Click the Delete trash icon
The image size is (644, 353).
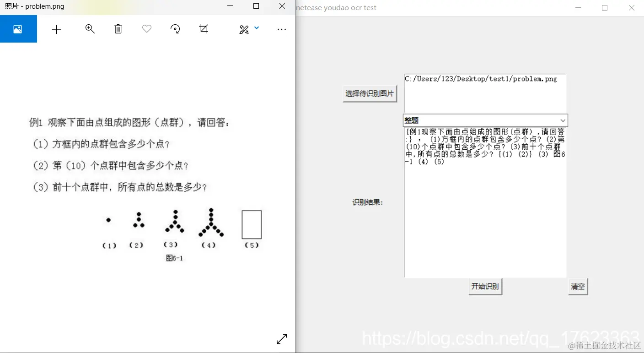click(x=118, y=29)
